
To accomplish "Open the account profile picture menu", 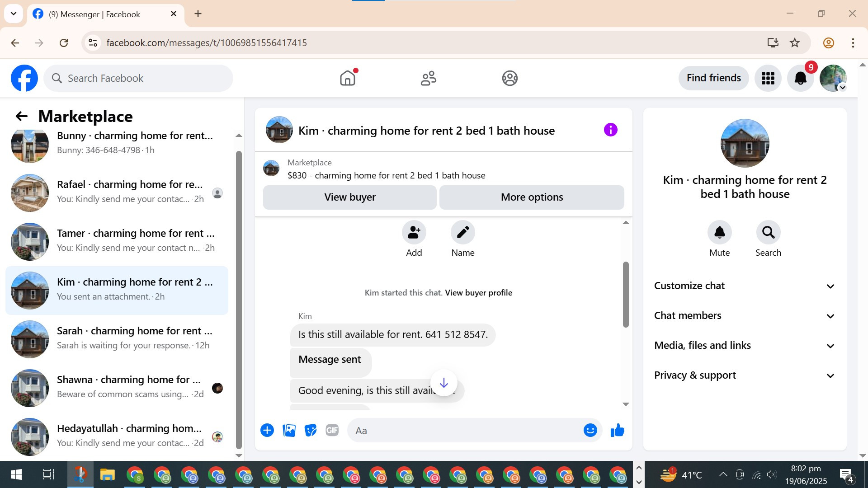I will (x=833, y=78).
